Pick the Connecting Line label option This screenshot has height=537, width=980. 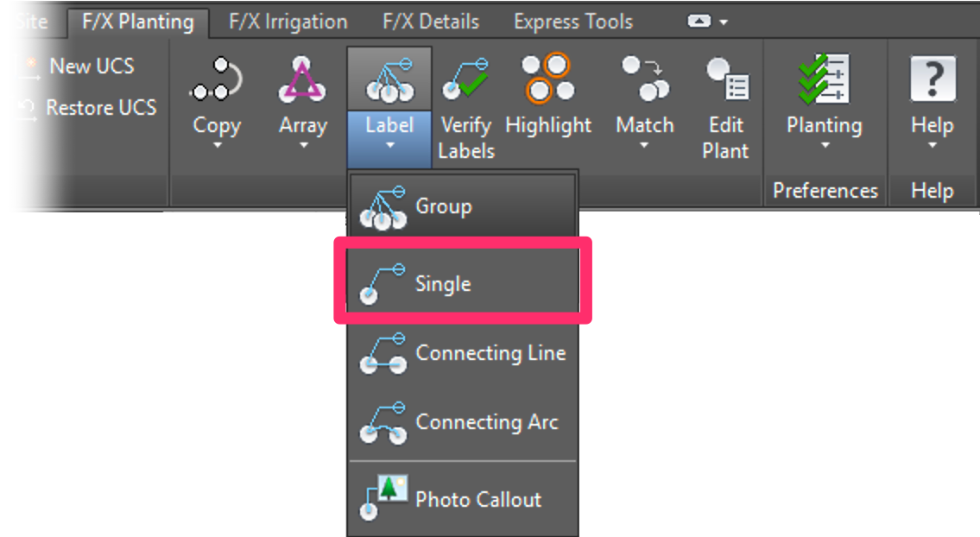pos(490,353)
